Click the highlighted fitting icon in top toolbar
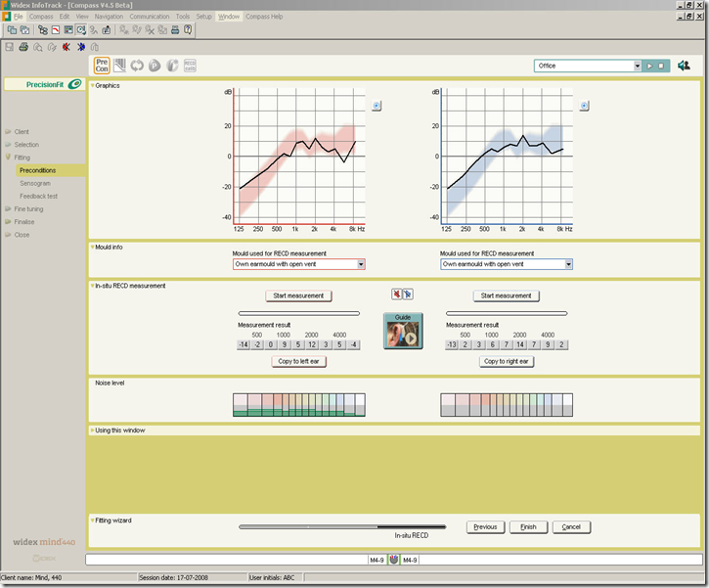 coord(81,30)
